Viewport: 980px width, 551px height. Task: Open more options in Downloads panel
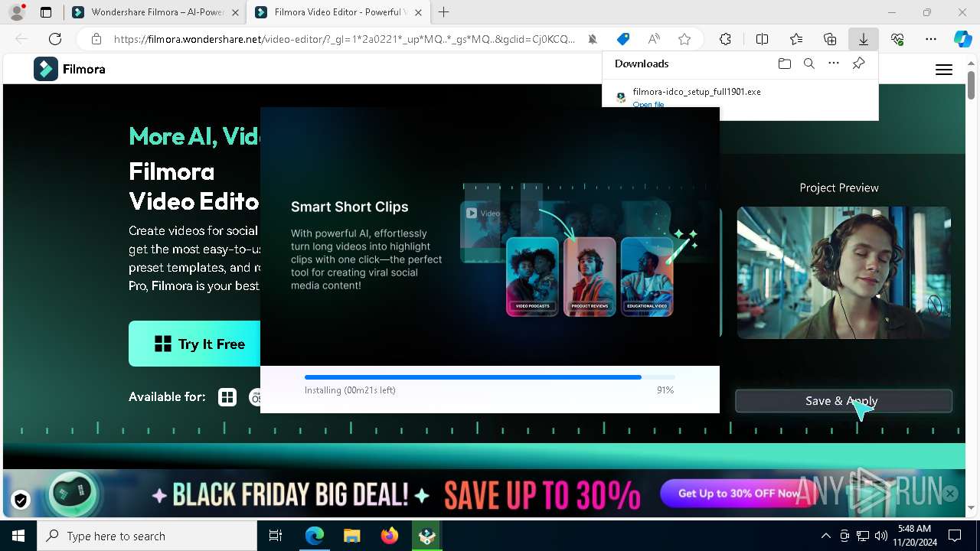click(834, 64)
